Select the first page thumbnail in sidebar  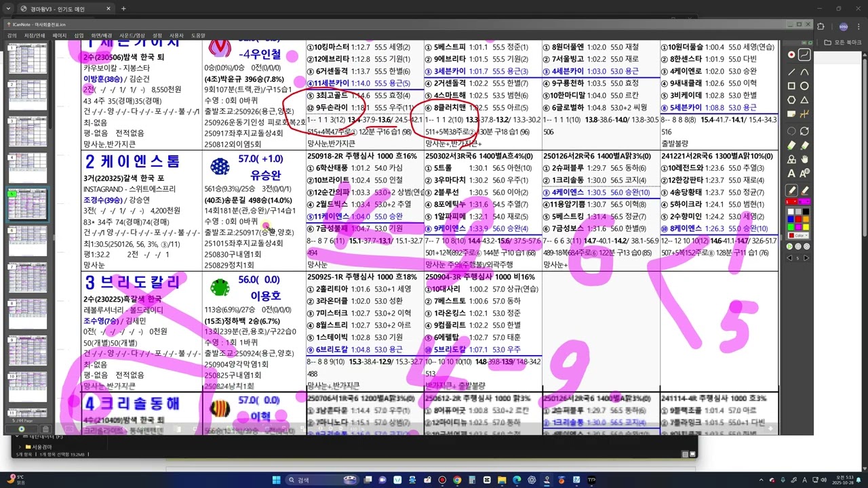[x=27, y=58]
